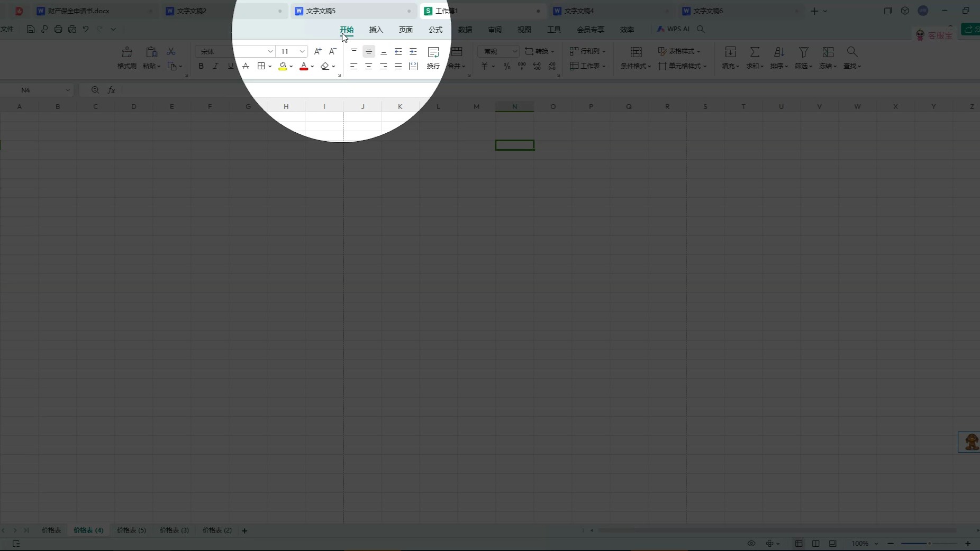Toggle bold formatting
This screenshot has width=980, height=551.
201,66
